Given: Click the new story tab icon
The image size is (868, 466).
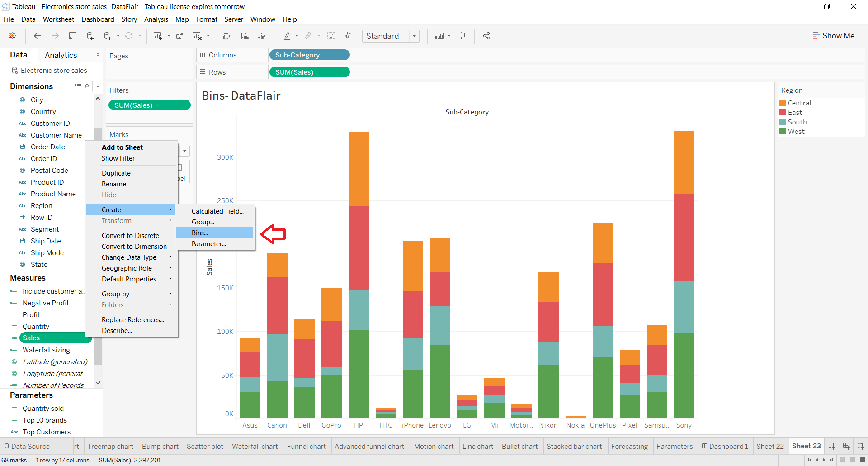Looking at the screenshot, I should tap(861, 446).
